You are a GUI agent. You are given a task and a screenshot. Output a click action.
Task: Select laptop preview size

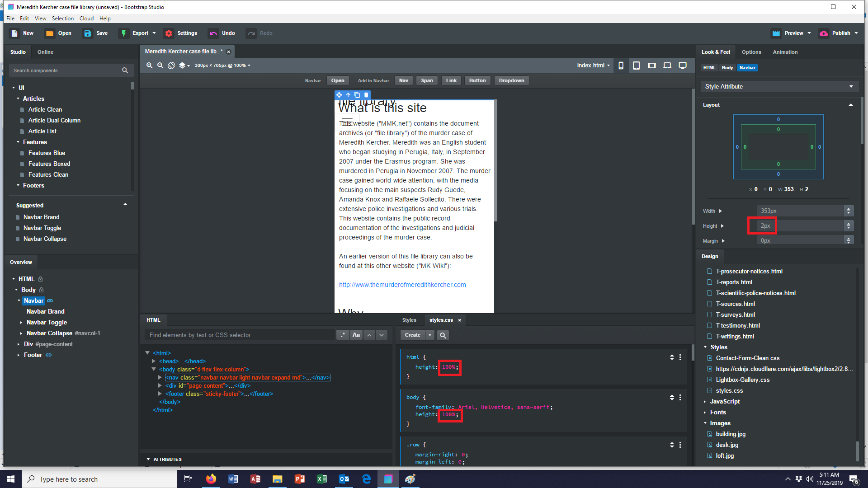pyautogui.click(x=667, y=66)
